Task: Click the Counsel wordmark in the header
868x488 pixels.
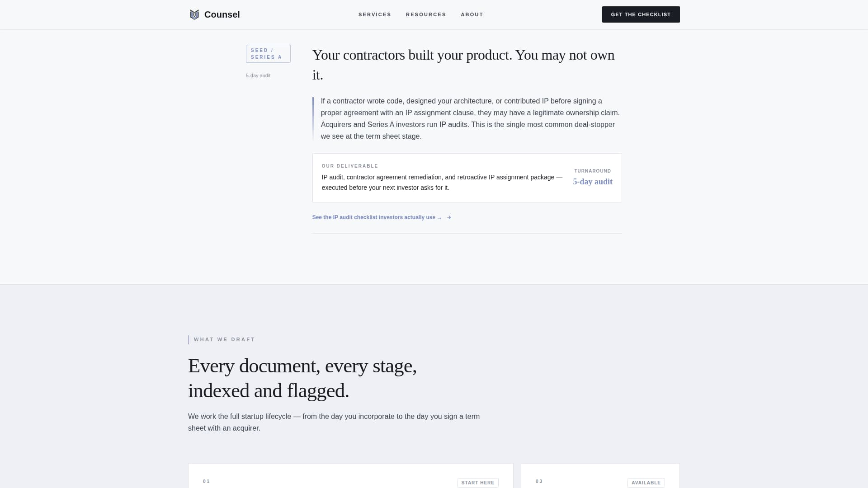Action: coord(222,14)
